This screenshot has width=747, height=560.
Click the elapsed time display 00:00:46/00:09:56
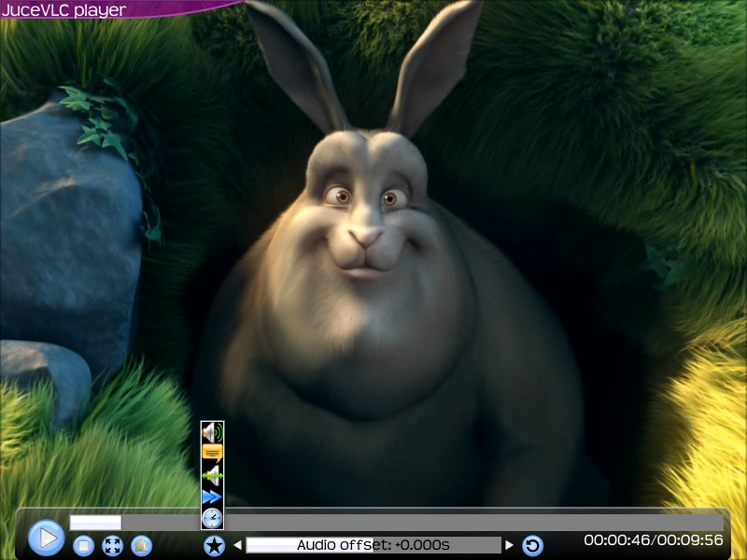[x=654, y=540]
